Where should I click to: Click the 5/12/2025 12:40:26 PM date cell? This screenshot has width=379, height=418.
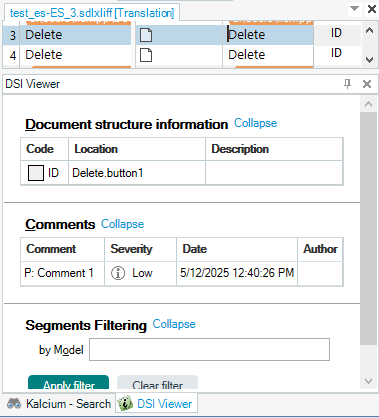pyautogui.click(x=237, y=273)
